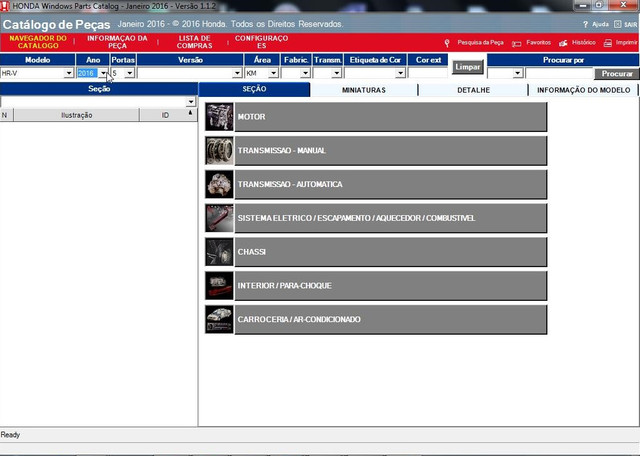Open the MOTOR section bar

tap(391, 117)
